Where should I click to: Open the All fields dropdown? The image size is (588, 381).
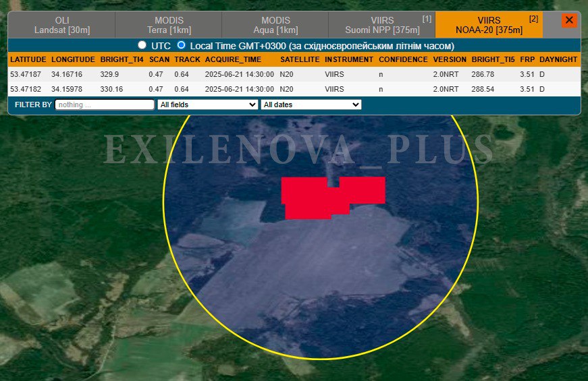pyautogui.click(x=208, y=105)
